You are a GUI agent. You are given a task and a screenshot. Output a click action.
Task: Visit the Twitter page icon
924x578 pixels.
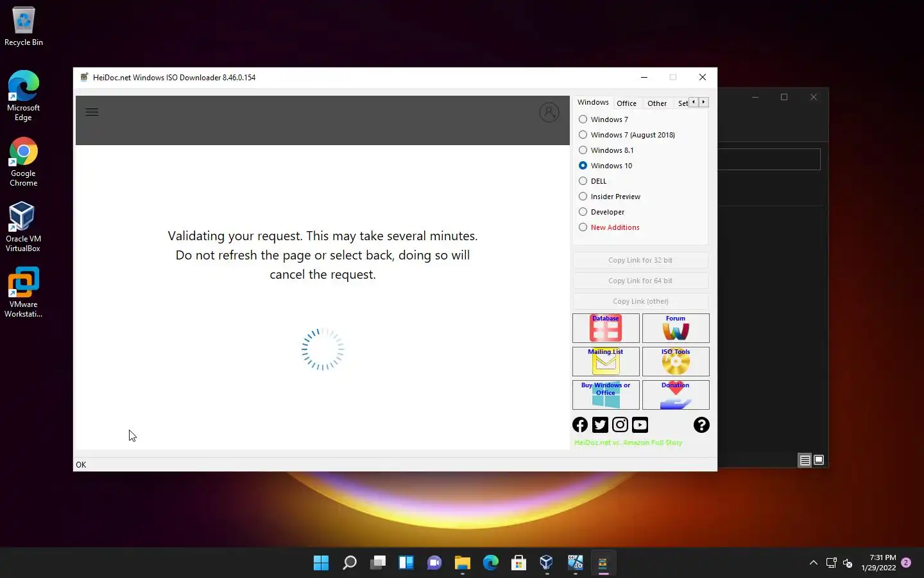click(x=600, y=425)
